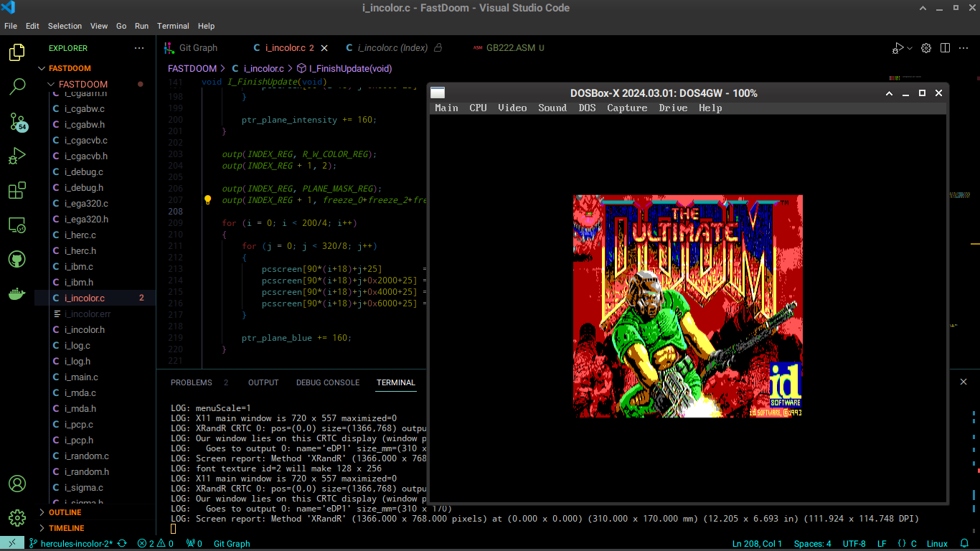Open editor More Actions ellipsis
Viewport: 980px width, 551px height.
[964, 48]
